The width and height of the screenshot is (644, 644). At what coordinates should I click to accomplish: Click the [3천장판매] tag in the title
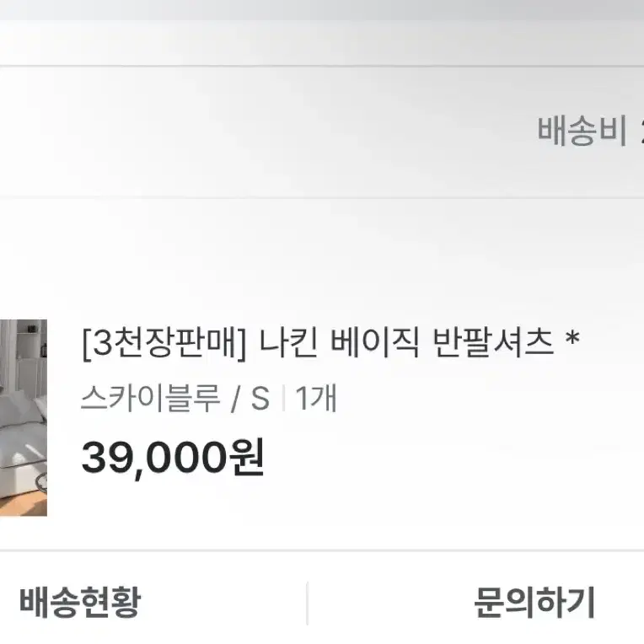(164, 344)
